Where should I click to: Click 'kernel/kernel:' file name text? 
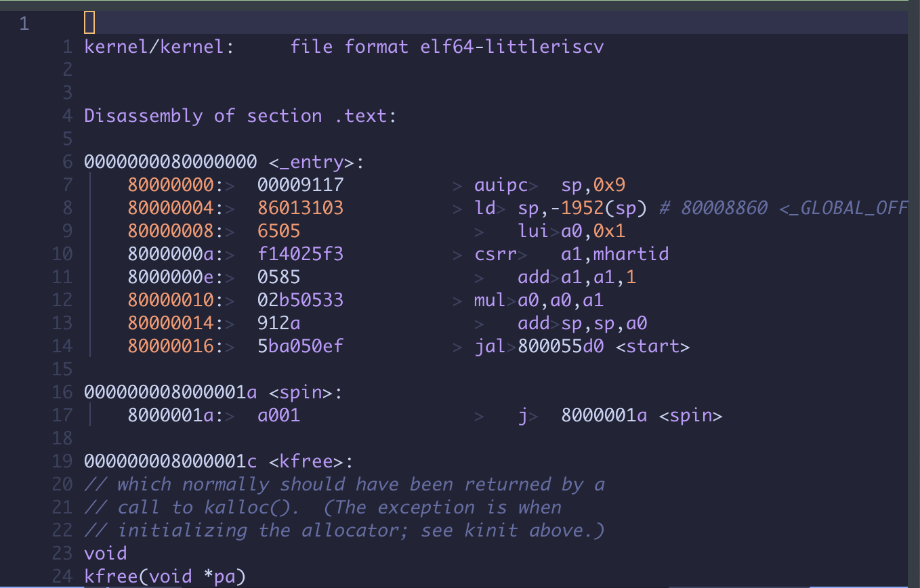coord(160,47)
